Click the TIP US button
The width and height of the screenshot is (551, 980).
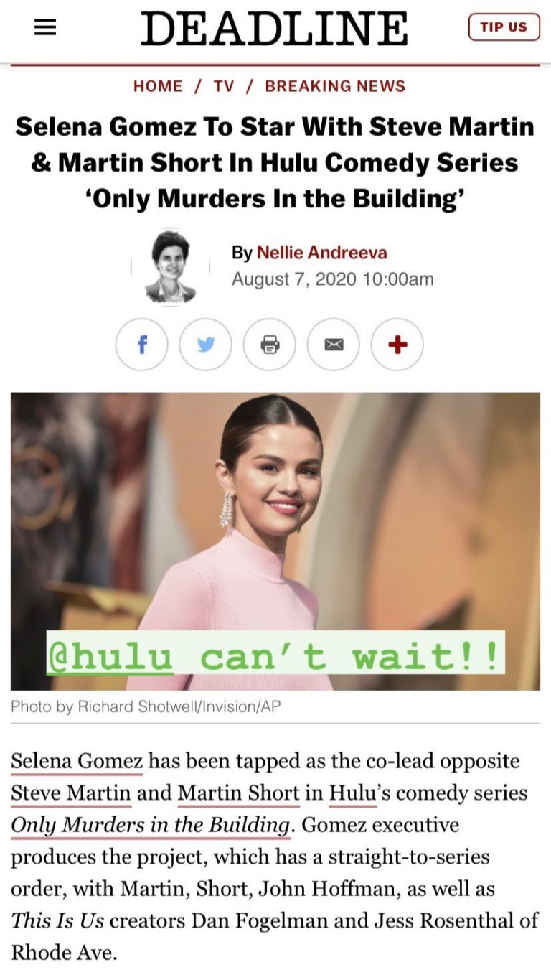click(504, 27)
